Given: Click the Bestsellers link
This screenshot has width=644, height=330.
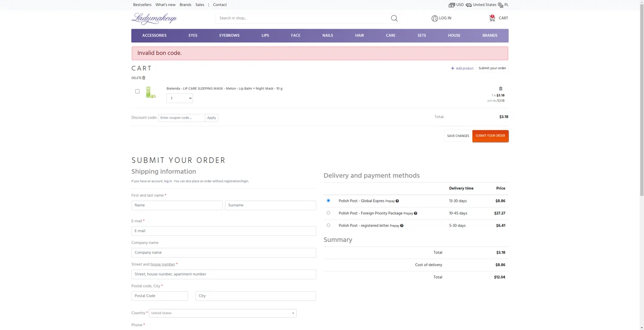Looking at the screenshot, I should pyautogui.click(x=142, y=5).
